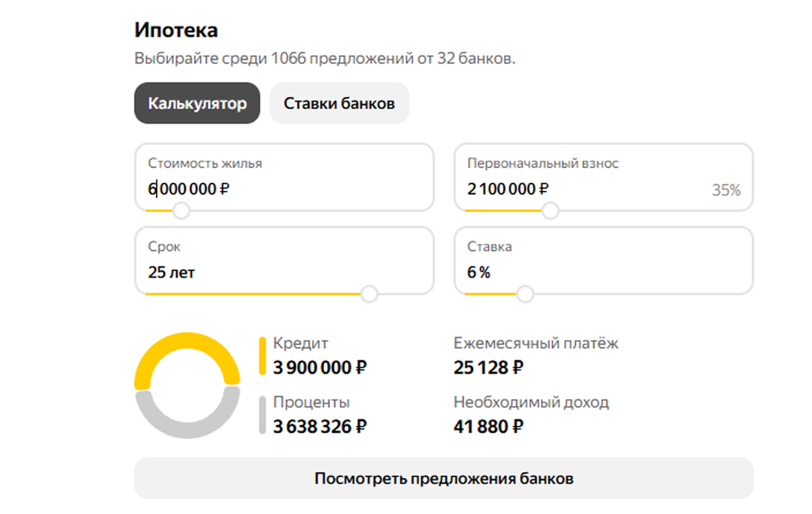
Task: Click the Стоимость жилья slider handle
Action: coord(181,211)
